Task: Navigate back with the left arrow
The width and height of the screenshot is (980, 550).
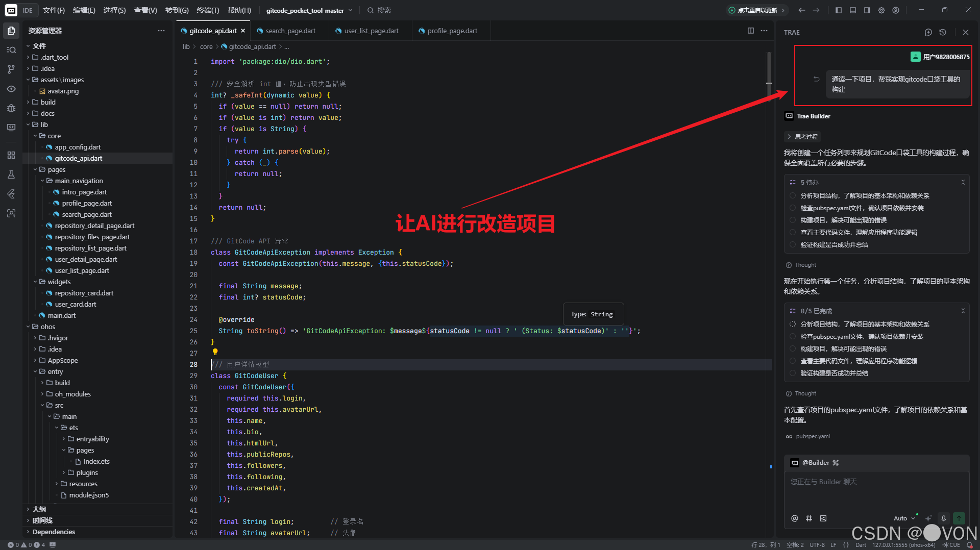Action: pyautogui.click(x=802, y=10)
